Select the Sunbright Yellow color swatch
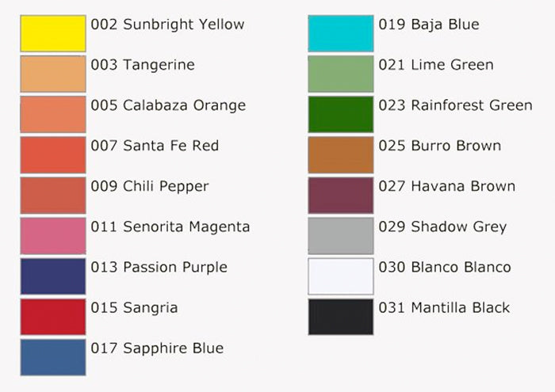The image size is (555, 392). (53, 33)
